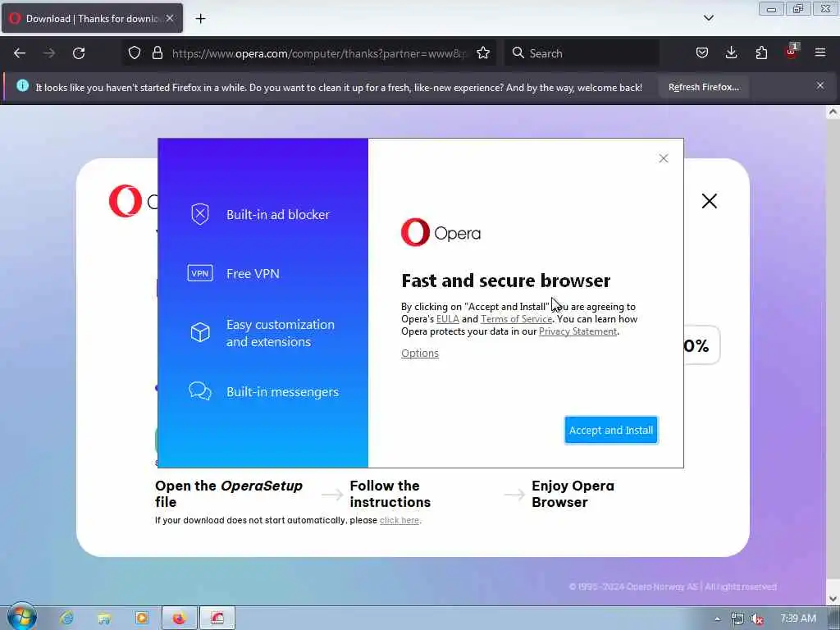The width and height of the screenshot is (840, 630).
Task: Click the Refresh Firefox button
Action: pyautogui.click(x=703, y=87)
